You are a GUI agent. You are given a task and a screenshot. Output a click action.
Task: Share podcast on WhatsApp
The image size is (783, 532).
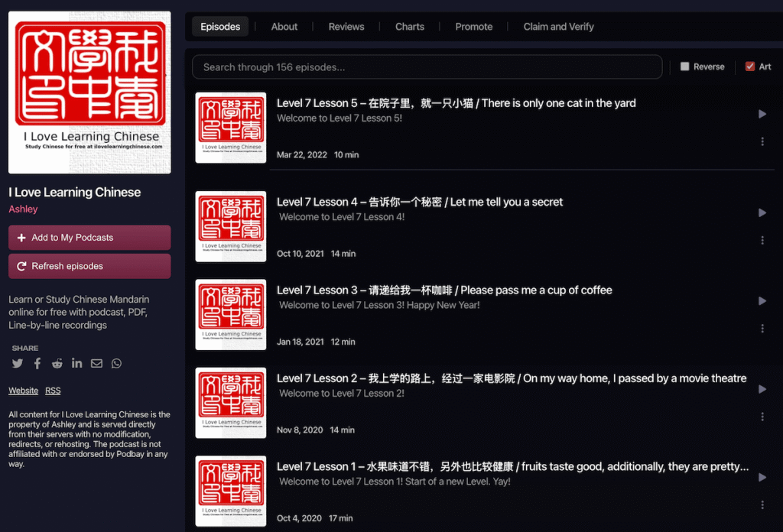click(116, 363)
